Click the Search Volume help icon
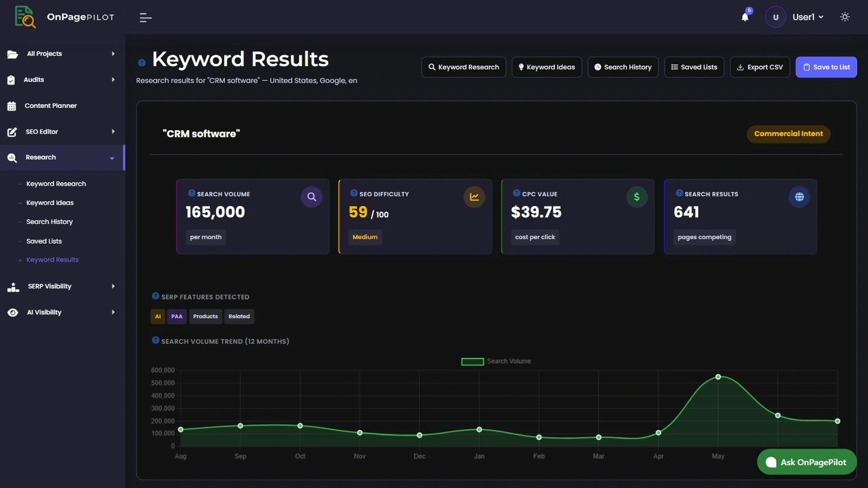The image size is (868, 488). point(192,193)
